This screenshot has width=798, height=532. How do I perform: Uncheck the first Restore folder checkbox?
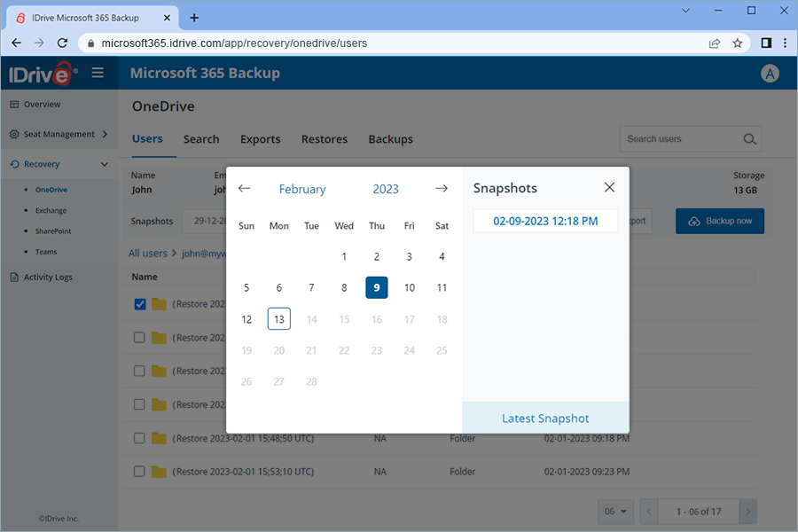(140, 304)
